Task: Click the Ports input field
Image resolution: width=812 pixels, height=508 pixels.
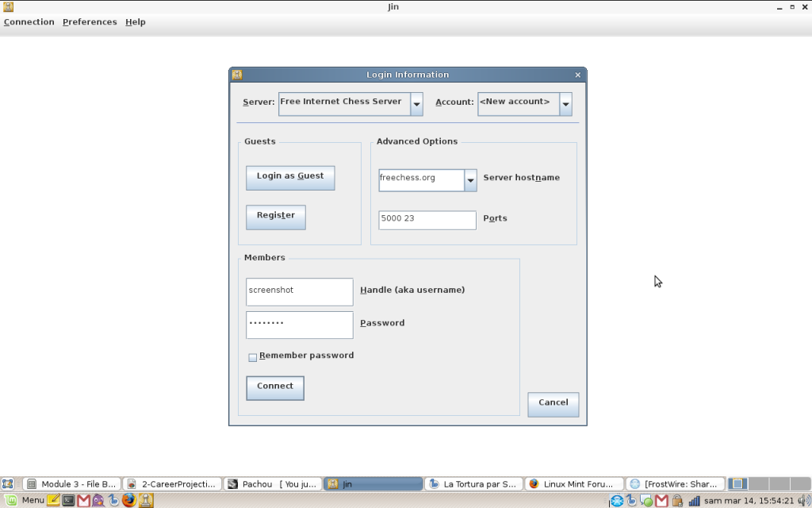Action: click(427, 221)
